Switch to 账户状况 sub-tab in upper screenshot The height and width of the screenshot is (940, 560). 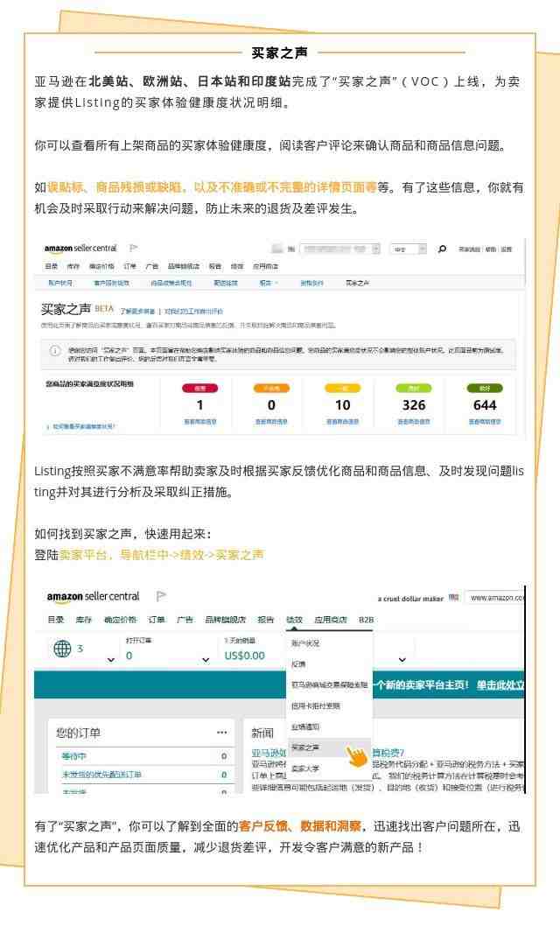pyautogui.click(x=60, y=283)
